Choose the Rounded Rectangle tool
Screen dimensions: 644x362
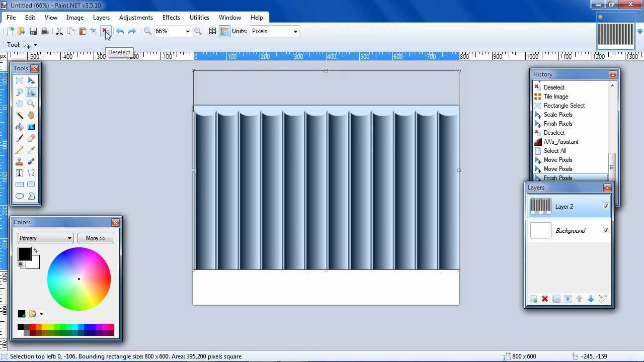tap(31, 185)
